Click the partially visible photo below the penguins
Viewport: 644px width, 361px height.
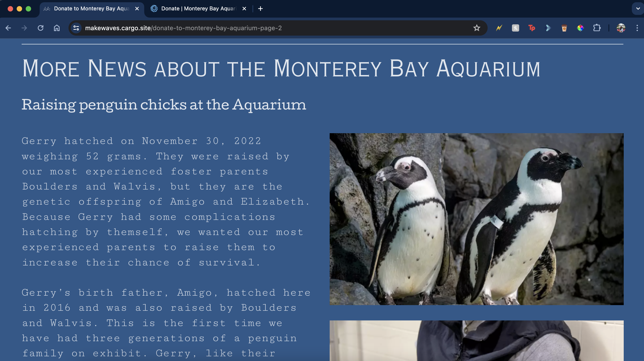pyautogui.click(x=477, y=341)
